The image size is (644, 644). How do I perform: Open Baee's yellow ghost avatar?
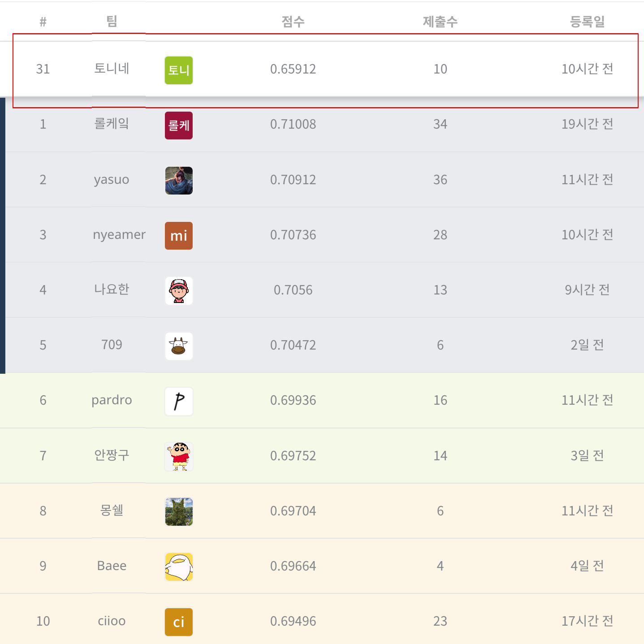[x=179, y=567]
